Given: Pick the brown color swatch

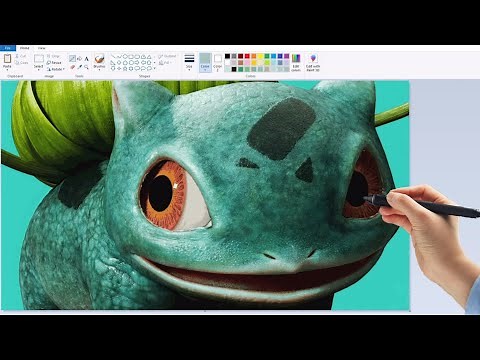Looking at the screenshot, I should click(x=240, y=62).
